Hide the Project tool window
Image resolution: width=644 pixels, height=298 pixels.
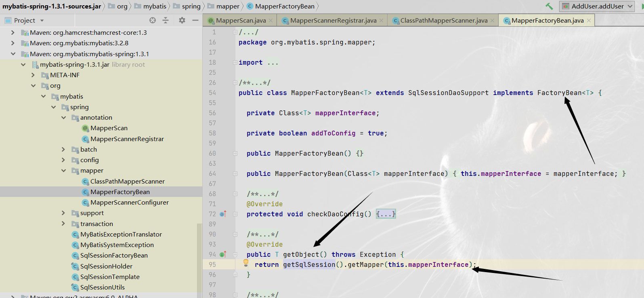(195, 20)
